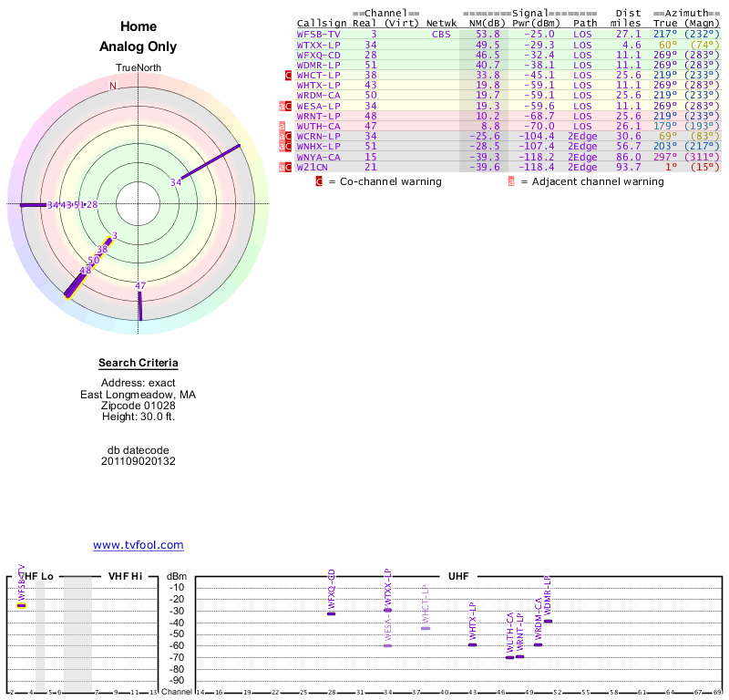This screenshot has height=700, width=729.
Task: Click the WTXX-LP marker in UHF chart
Action: pyautogui.click(x=388, y=611)
